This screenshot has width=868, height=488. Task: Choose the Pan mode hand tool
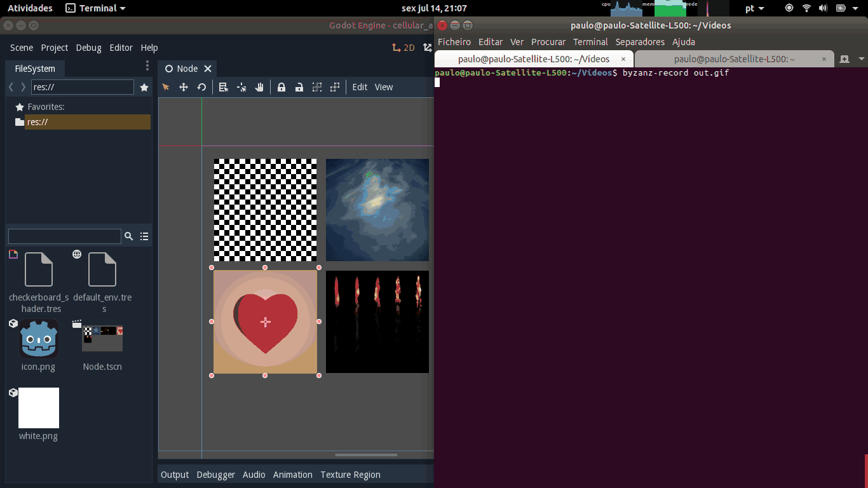point(259,87)
